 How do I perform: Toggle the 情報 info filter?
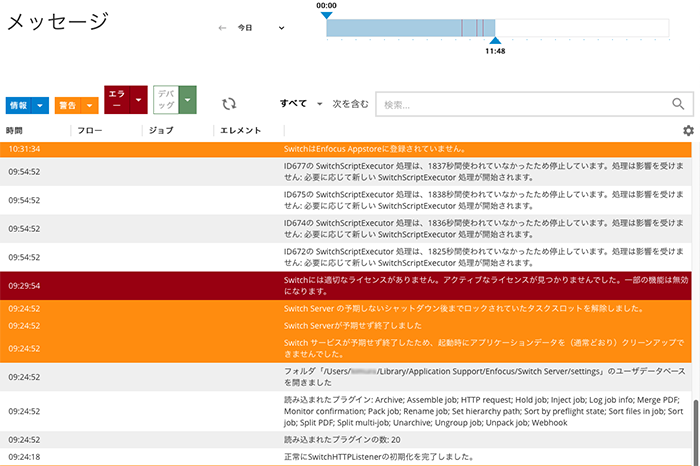click(19, 105)
